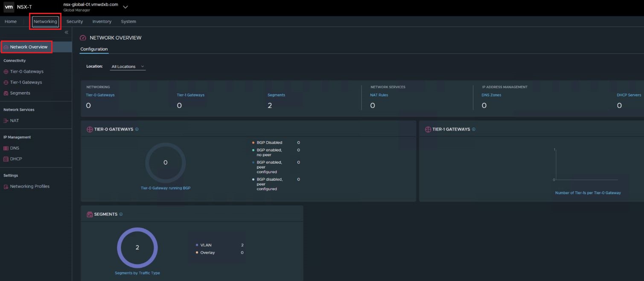Click the DNS sidebar icon

pyautogui.click(x=6, y=148)
